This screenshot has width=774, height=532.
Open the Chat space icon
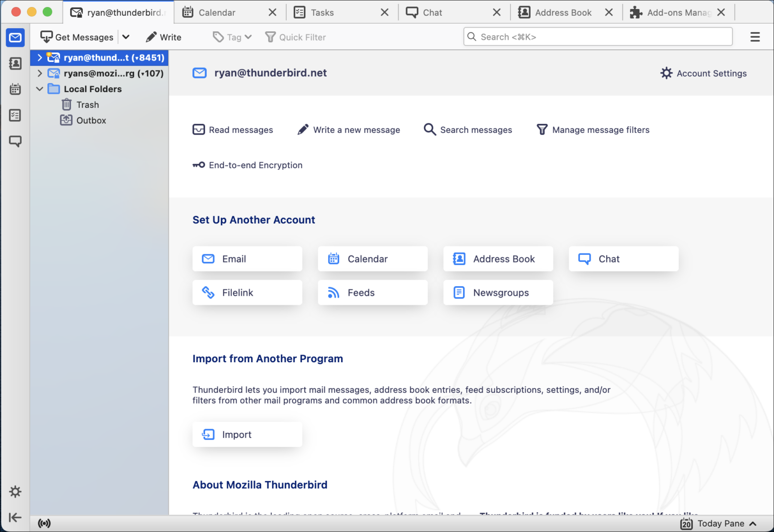pyautogui.click(x=15, y=142)
